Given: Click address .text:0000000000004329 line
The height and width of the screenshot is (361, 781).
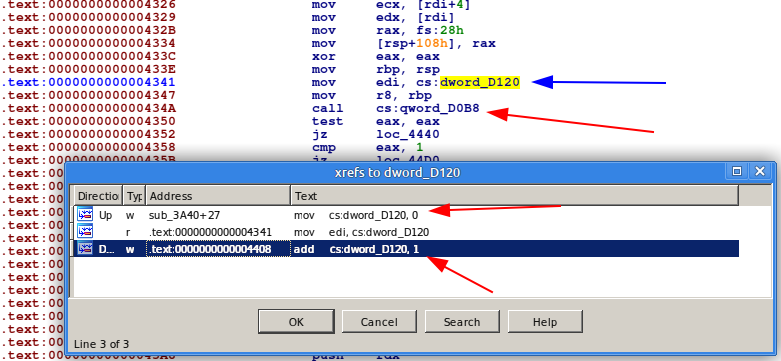Looking at the screenshot, I should pos(88,17).
